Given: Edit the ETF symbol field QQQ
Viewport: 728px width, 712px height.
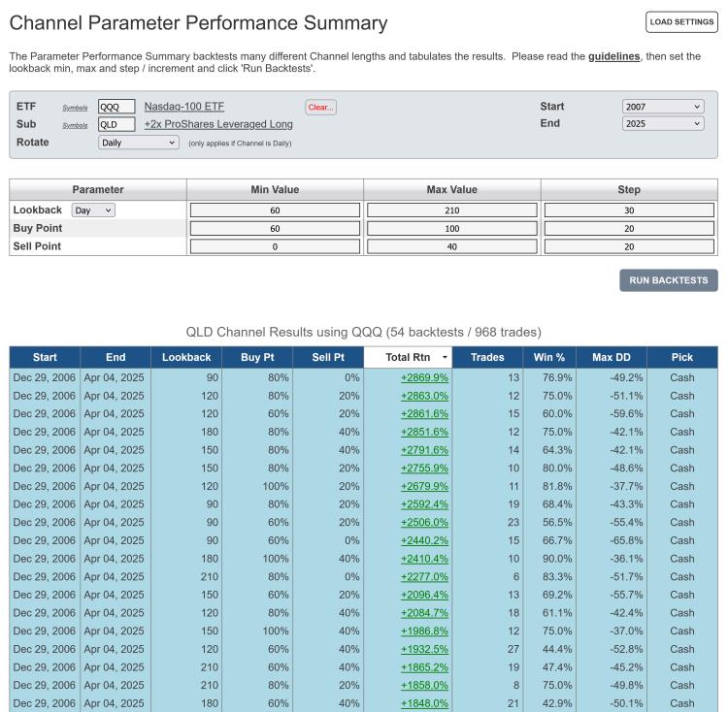Looking at the screenshot, I should coord(116,107).
